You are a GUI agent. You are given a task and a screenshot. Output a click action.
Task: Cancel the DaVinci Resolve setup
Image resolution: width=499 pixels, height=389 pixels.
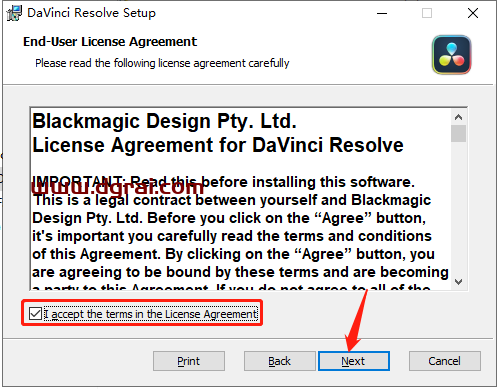click(x=445, y=361)
